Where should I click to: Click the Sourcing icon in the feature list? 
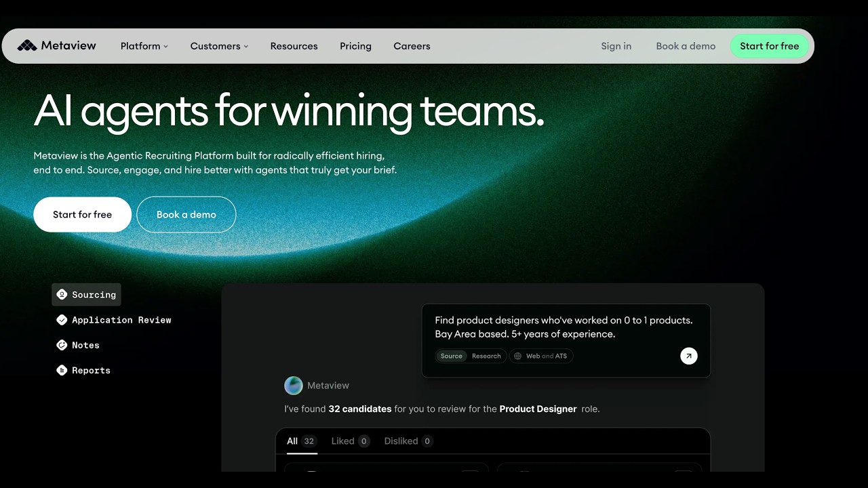click(62, 294)
